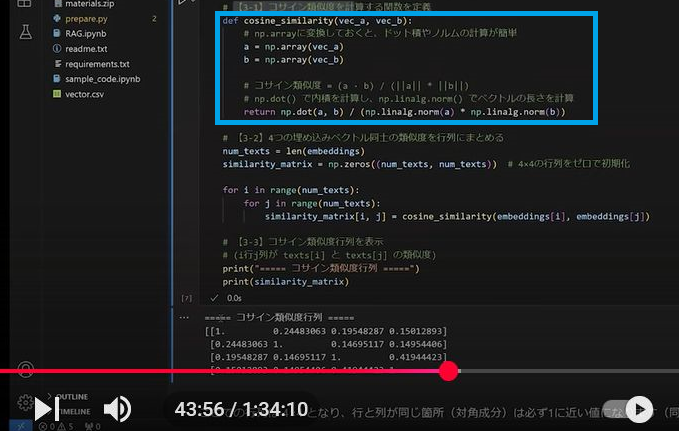This screenshot has width=679, height=431.
Task: Place cursor on the def cosine_similarity line
Action: point(317,21)
